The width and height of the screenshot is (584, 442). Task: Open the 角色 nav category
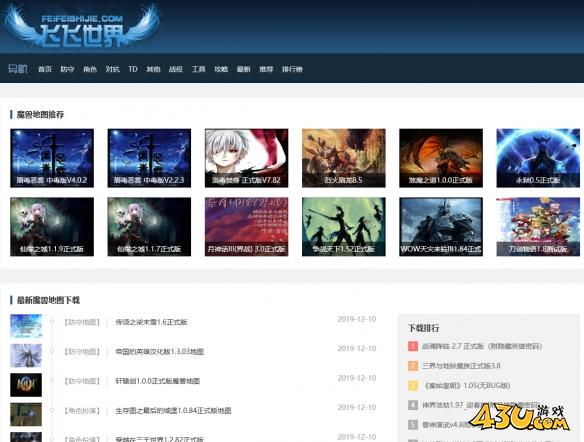[x=90, y=69]
